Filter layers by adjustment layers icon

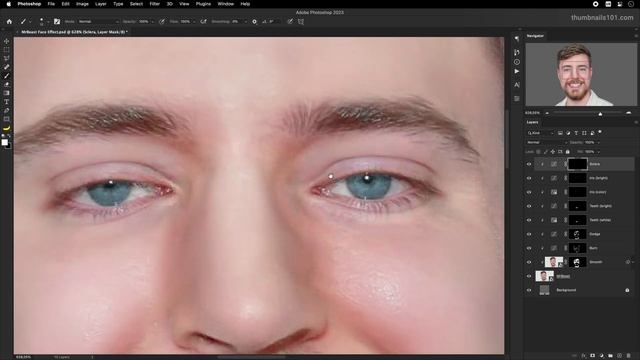(568, 133)
